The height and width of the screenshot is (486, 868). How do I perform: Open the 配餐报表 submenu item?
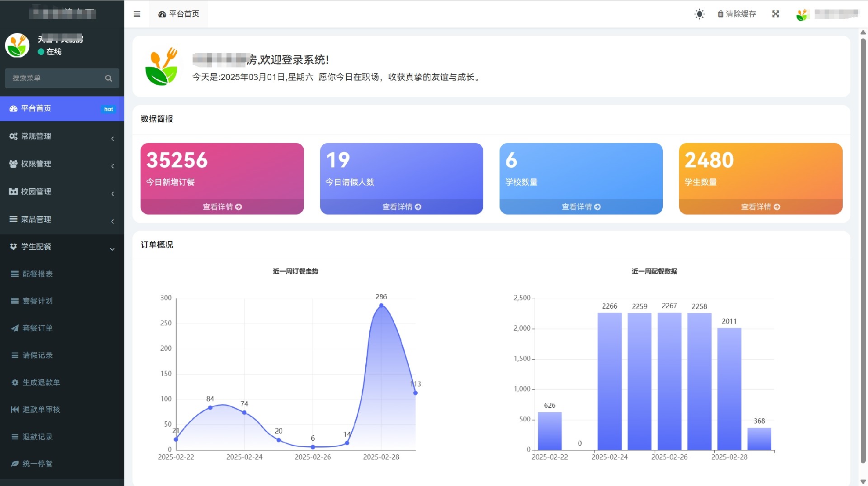click(x=62, y=274)
